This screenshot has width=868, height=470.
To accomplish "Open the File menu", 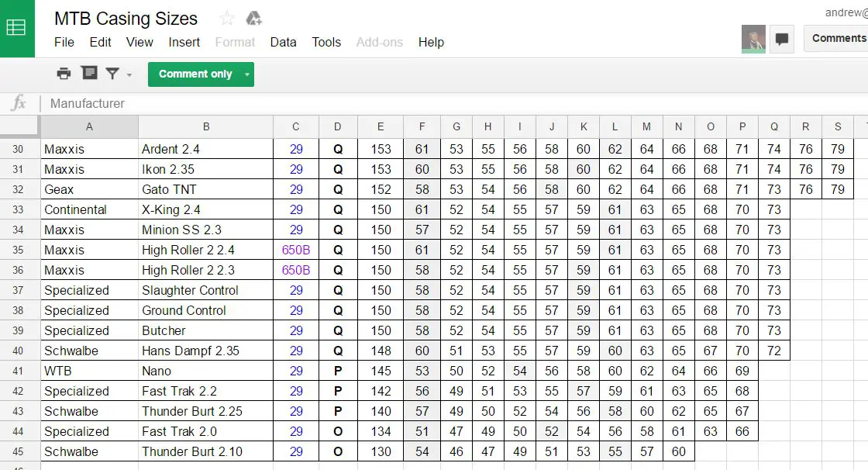I will (x=64, y=42).
